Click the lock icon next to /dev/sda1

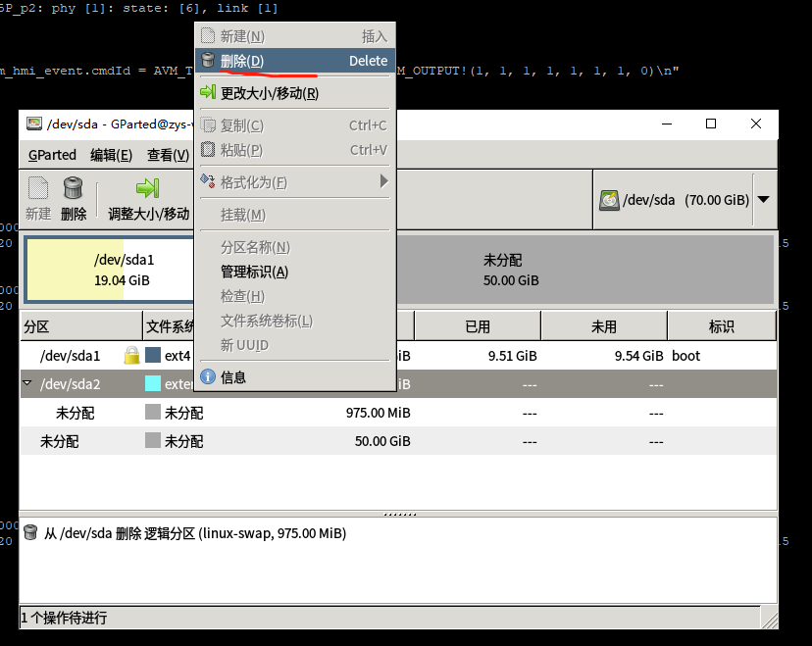pyautogui.click(x=131, y=355)
